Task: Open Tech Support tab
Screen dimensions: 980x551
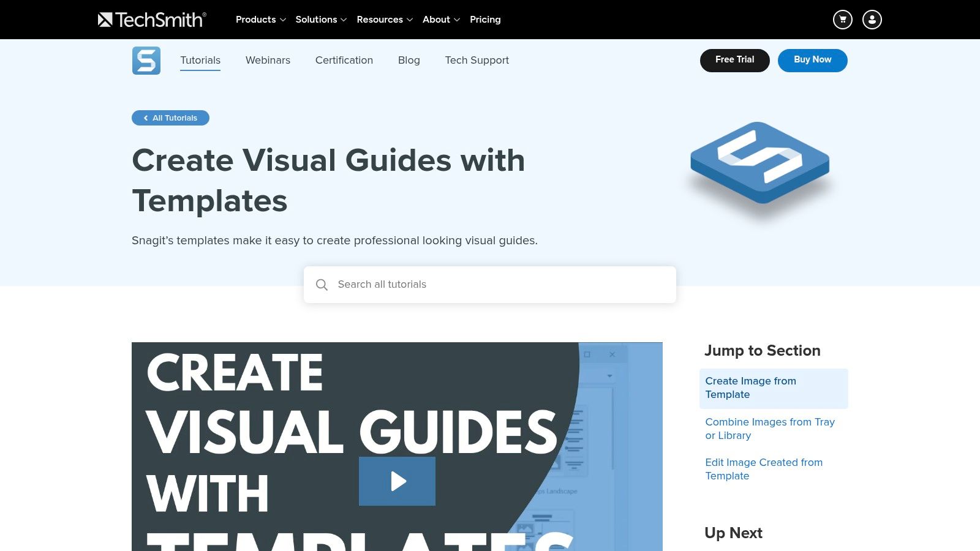Action: point(477,60)
